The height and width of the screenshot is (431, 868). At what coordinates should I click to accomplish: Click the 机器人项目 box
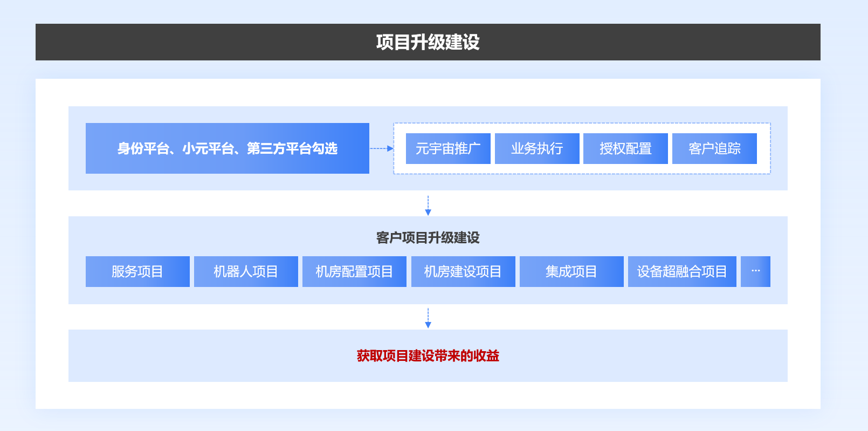click(246, 271)
